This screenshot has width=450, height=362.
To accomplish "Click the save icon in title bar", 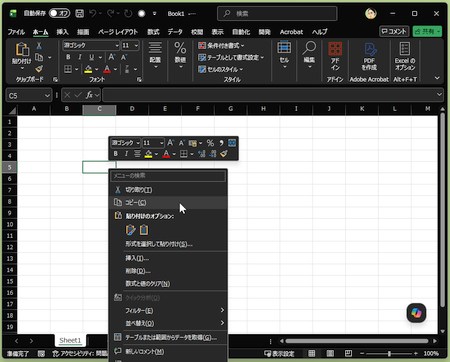I will (x=79, y=13).
